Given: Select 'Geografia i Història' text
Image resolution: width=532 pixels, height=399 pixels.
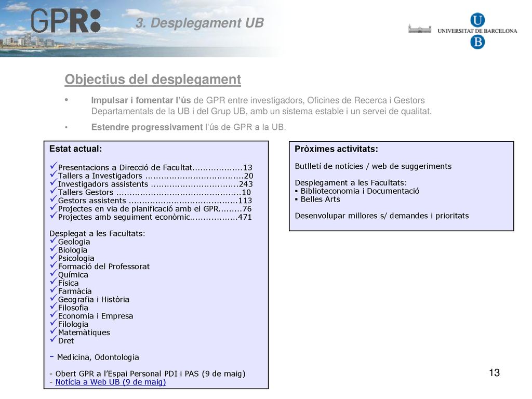Looking at the screenshot, I should click(94, 300).
